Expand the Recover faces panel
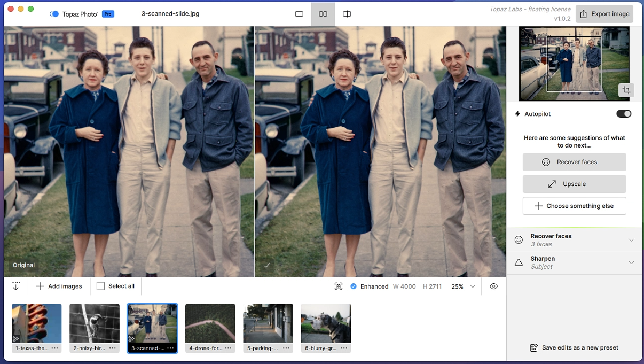The image size is (644, 364). pos(631,240)
